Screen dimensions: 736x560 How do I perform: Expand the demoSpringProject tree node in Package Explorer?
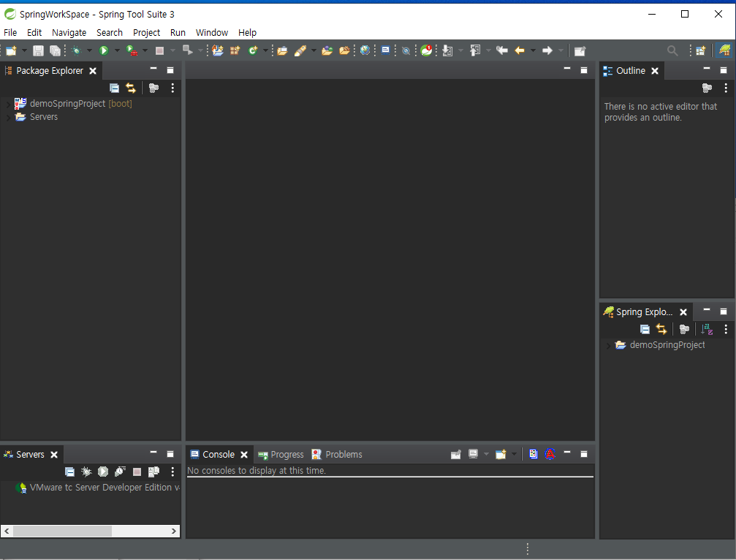[x=8, y=104]
